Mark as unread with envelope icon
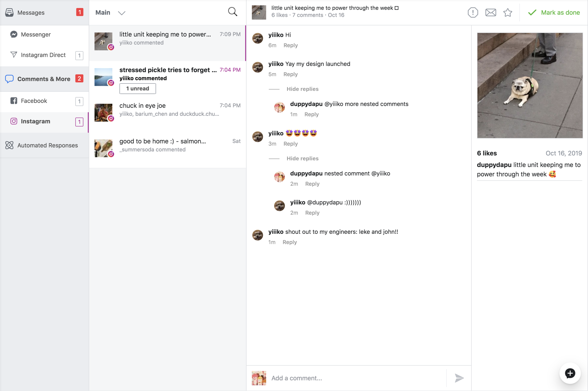This screenshot has height=391, width=588. click(x=491, y=12)
